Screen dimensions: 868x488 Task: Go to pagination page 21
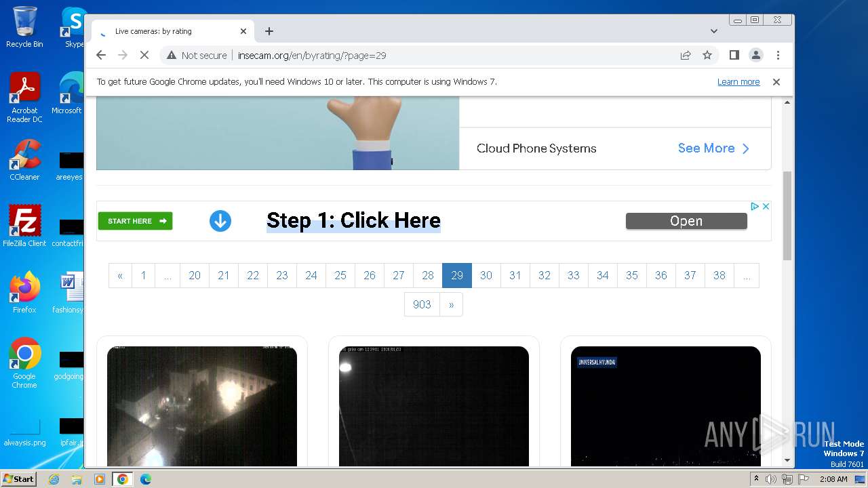224,275
